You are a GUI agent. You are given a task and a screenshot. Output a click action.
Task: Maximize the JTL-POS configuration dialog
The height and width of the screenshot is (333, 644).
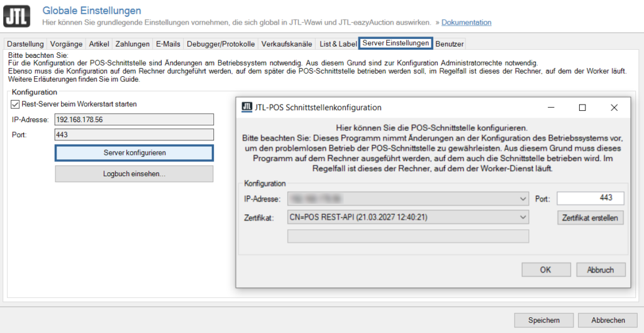pos(582,108)
